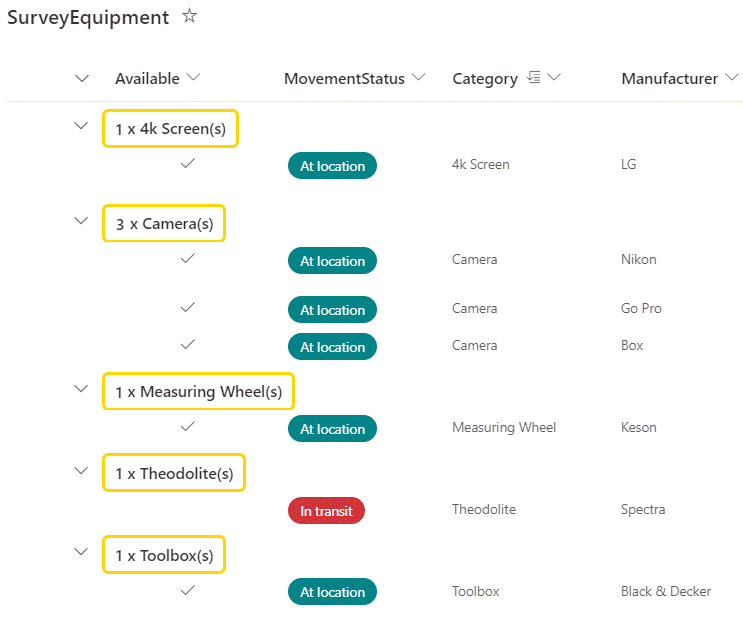
Task: Open the MovementStatus column dropdown menu
Action: [419, 78]
